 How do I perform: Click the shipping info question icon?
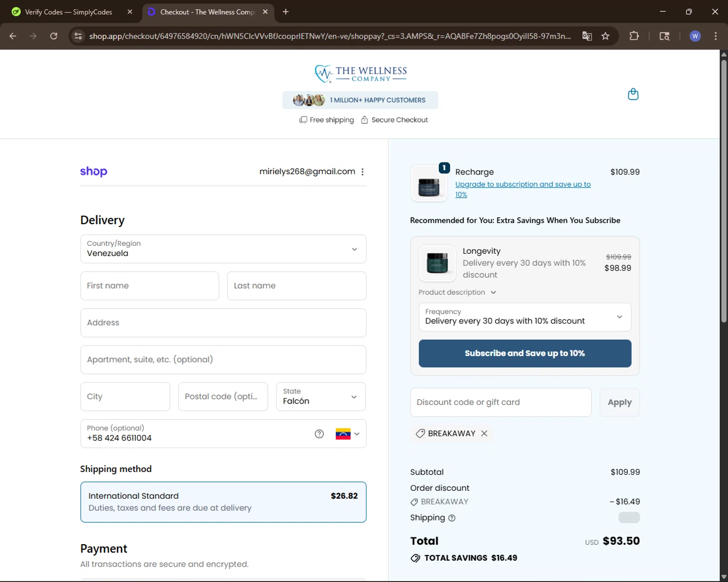tap(452, 518)
